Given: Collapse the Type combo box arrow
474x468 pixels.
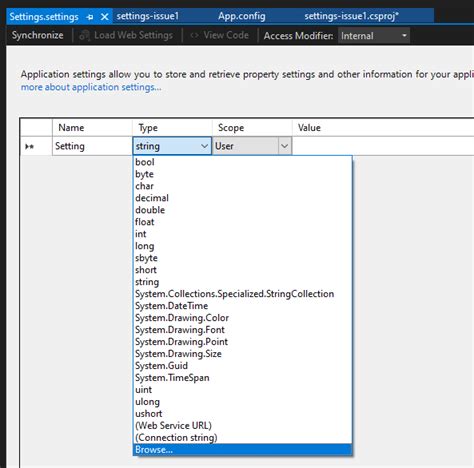Looking at the screenshot, I should pyautogui.click(x=204, y=146).
